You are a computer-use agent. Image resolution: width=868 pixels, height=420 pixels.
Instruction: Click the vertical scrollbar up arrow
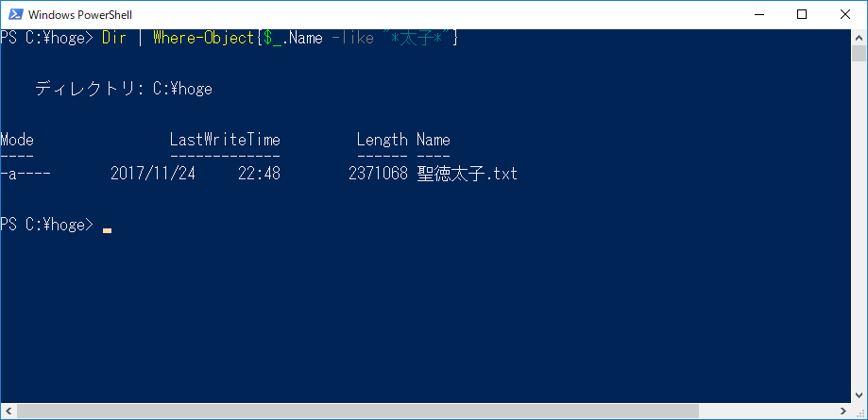[x=859, y=38]
